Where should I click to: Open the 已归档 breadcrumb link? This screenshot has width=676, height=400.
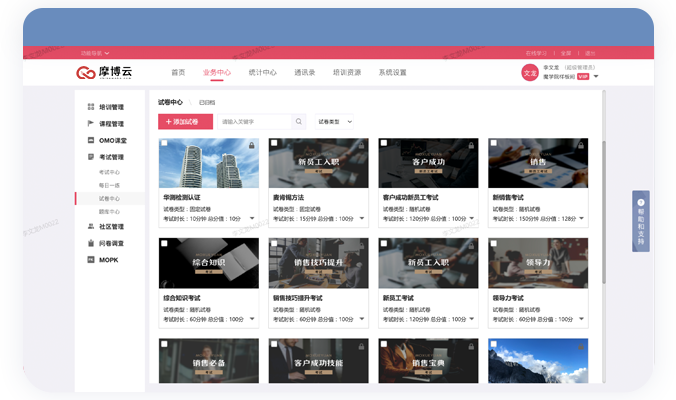207,103
